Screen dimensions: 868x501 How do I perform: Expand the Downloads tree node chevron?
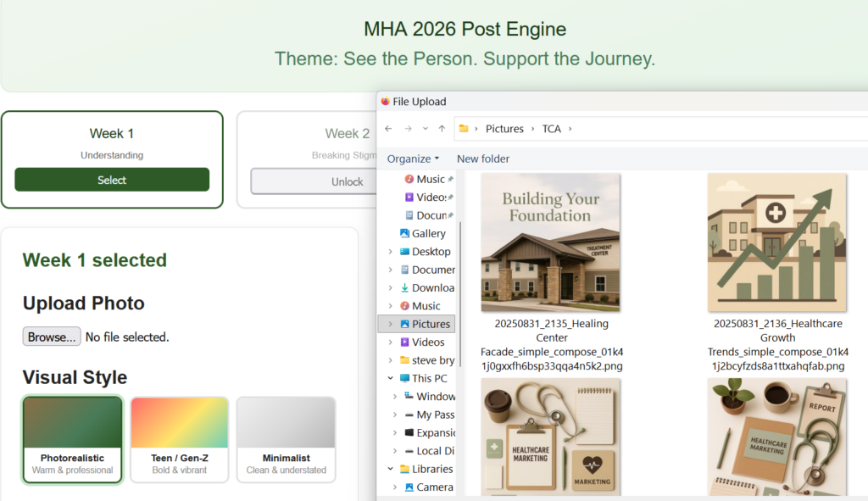(x=390, y=288)
